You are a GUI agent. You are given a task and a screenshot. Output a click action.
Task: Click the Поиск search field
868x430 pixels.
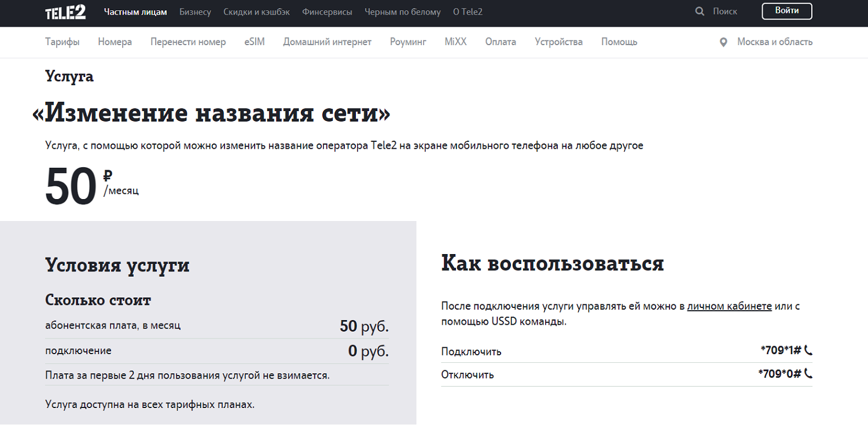[725, 12]
